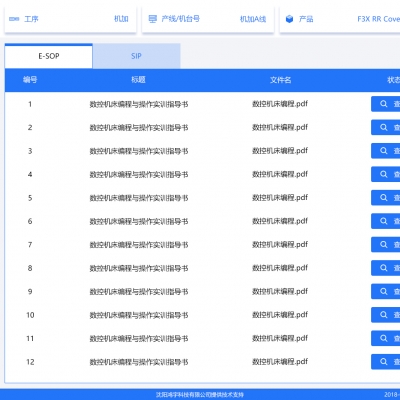Screen dimensions: 400x400
Task: Click the 产线/机台号 machine icon
Action: tap(152, 19)
